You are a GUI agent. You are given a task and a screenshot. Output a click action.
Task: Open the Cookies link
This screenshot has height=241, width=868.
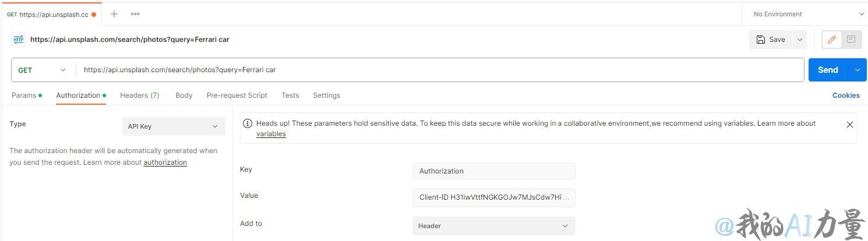(x=846, y=95)
